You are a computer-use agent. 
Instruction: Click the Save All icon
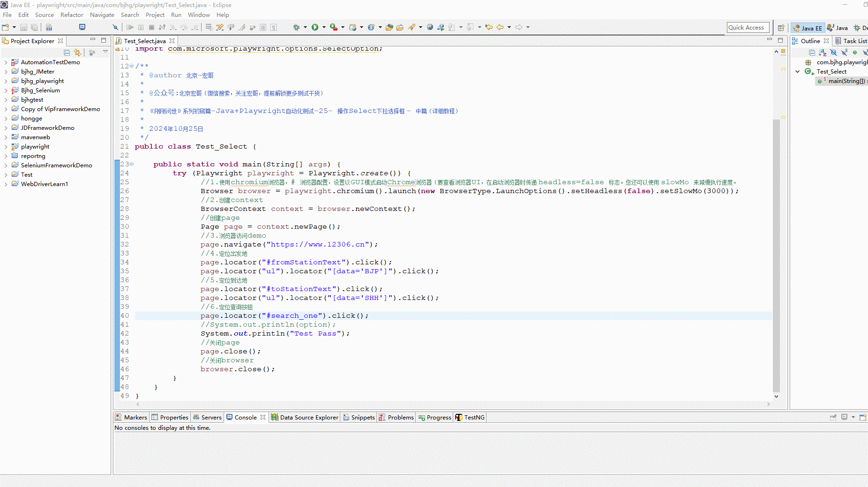click(x=34, y=27)
